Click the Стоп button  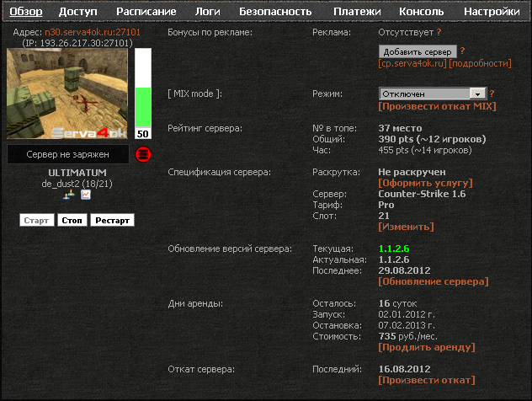[72, 220]
